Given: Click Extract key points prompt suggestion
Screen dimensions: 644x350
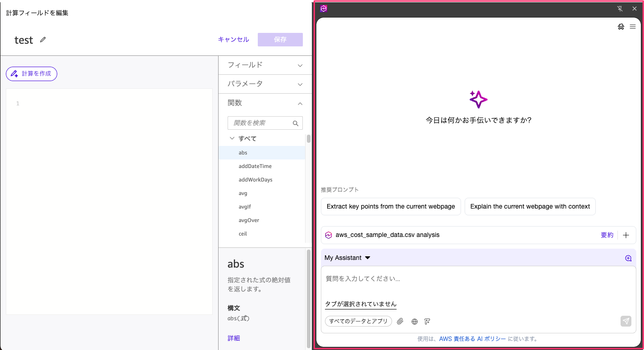Looking at the screenshot, I should 391,206.
